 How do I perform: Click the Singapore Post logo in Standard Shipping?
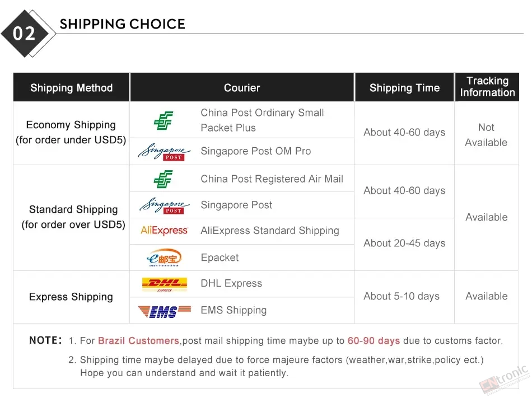[165, 205]
